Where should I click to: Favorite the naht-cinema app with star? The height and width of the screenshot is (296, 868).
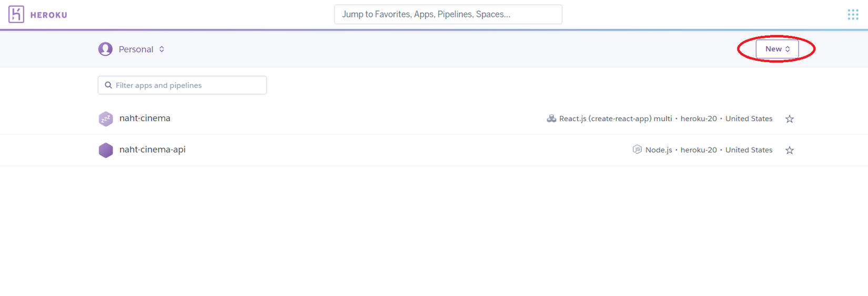click(x=790, y=119)
